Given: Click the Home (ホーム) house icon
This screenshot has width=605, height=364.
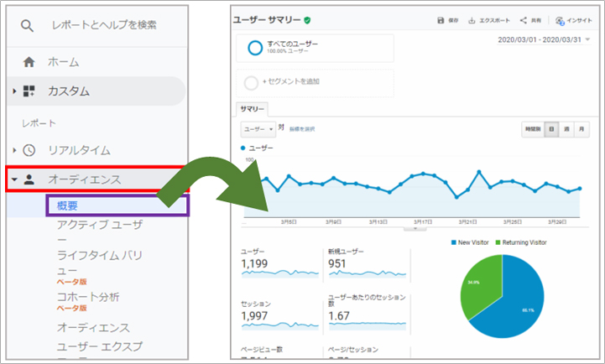Looking at the screenshot, I should 29,61.
